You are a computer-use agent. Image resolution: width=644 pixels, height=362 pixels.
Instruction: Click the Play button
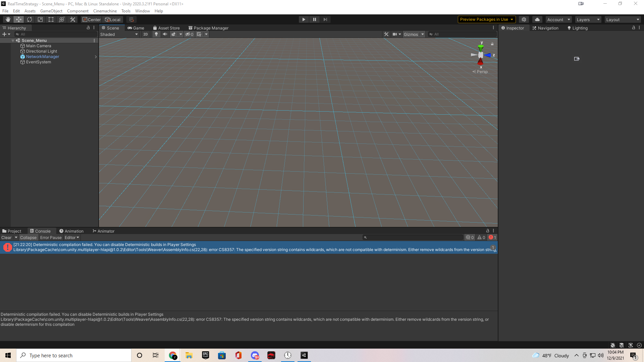304,19
